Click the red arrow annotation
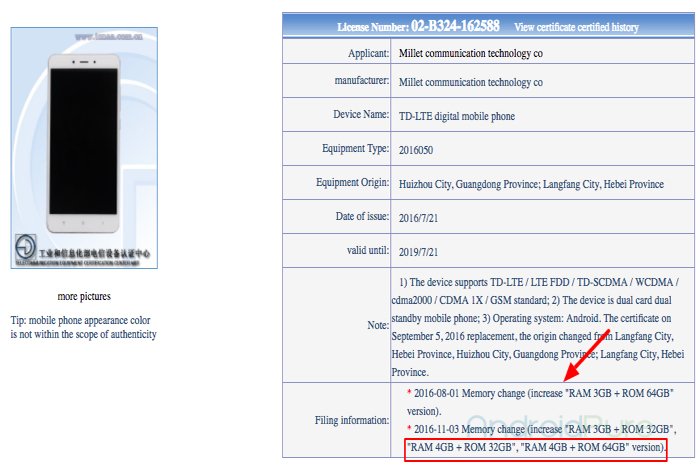 (587, 355)
